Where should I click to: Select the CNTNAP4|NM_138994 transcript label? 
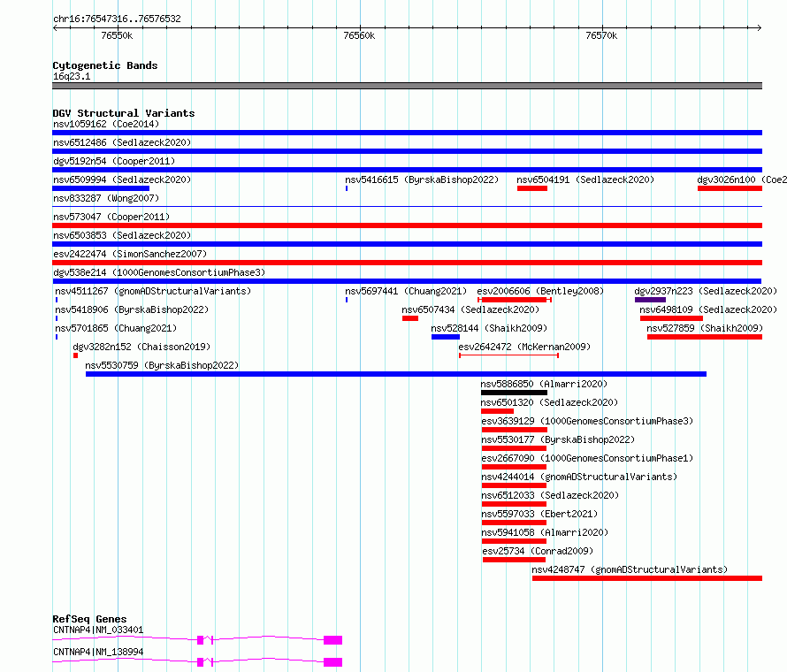click(x=98, y=652)
